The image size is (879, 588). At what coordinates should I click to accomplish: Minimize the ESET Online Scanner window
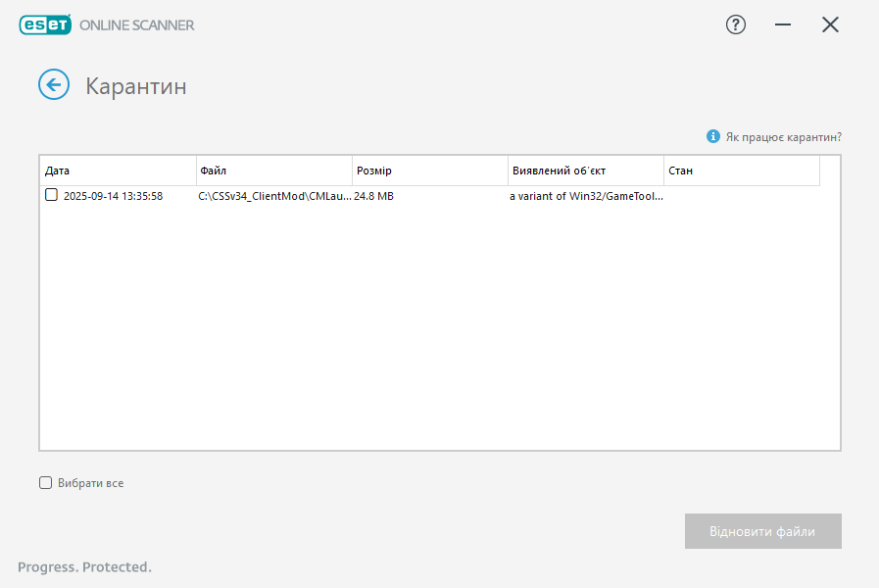tap(783, 25)
